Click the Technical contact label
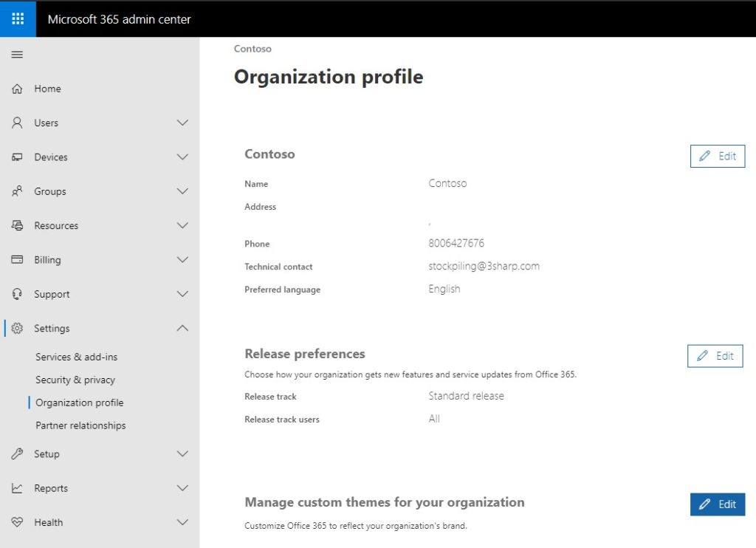Screen dimensions: 756x548 click(x=278, y=267)
